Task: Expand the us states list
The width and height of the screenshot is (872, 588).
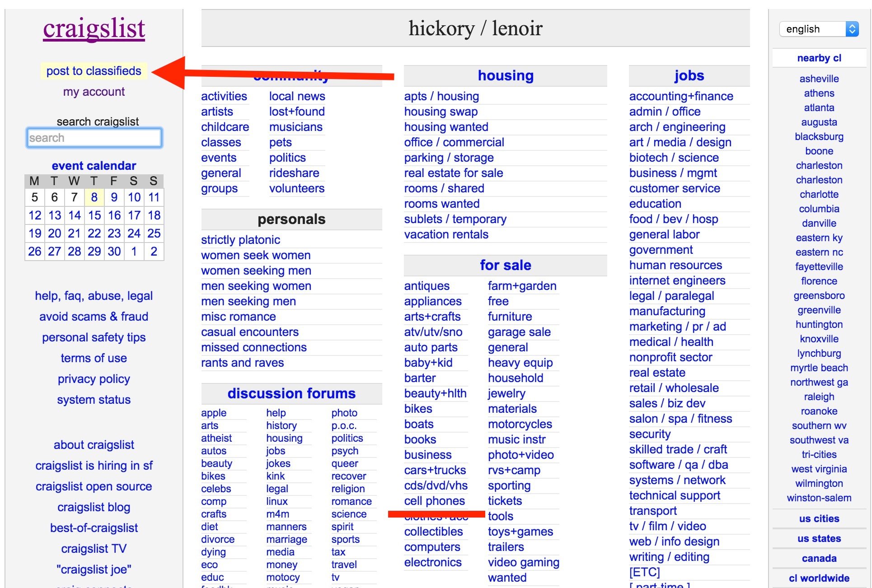Action: (x=819, y=539)
